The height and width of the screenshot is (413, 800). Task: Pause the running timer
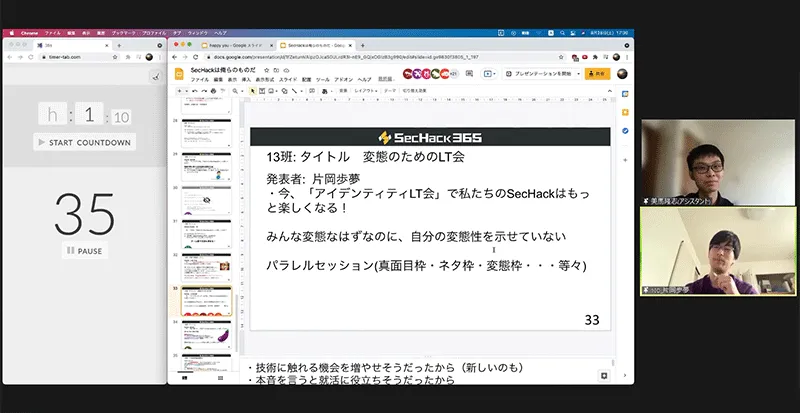tap(85, 251)
